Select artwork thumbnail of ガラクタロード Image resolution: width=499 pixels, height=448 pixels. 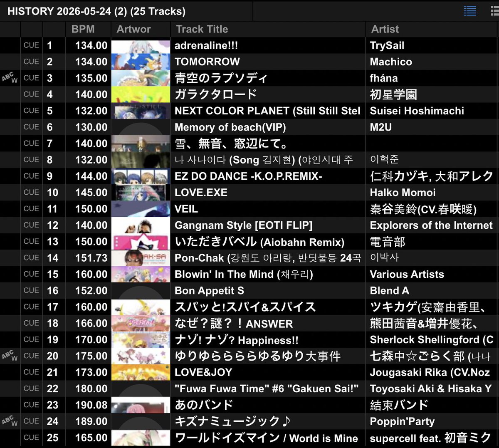tap(141, 94)
